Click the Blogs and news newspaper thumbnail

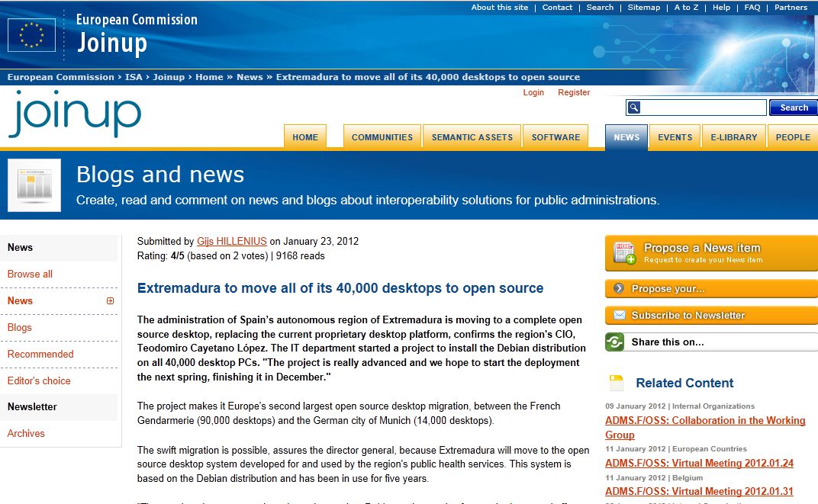34,185
